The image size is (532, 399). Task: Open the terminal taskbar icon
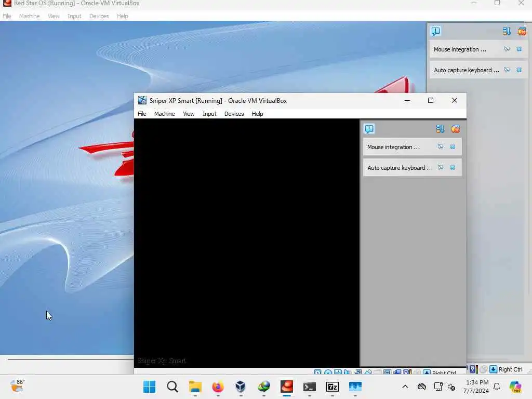310,387
